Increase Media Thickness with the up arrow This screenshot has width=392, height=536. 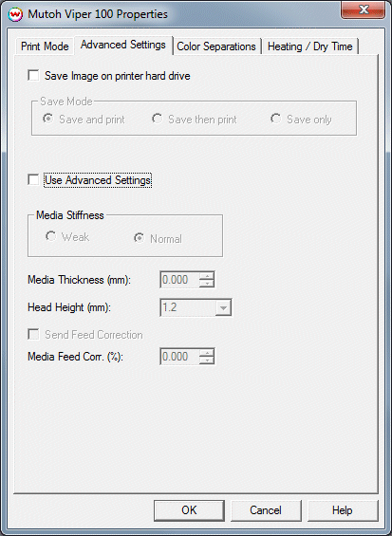coord(207,276)
